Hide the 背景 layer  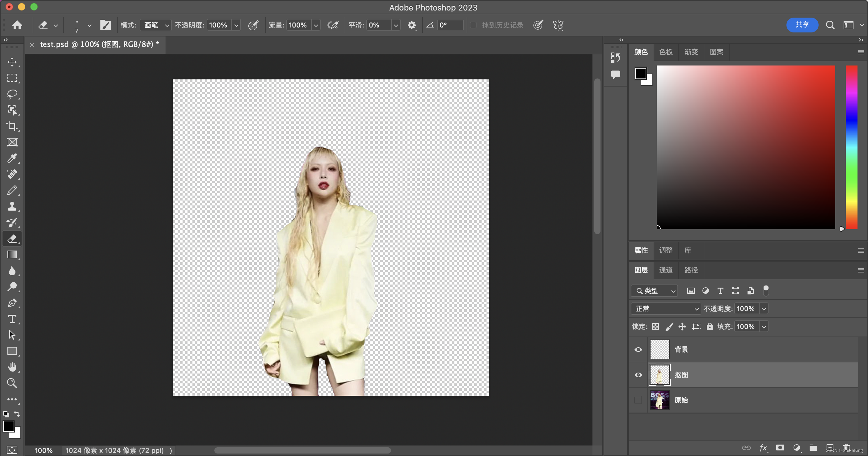point(638,349)
